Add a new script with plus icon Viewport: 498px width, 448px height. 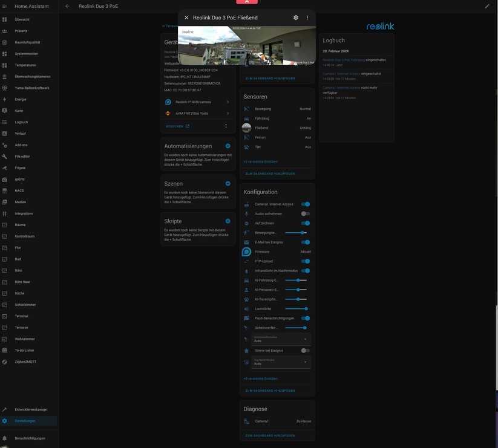[228, 221]
